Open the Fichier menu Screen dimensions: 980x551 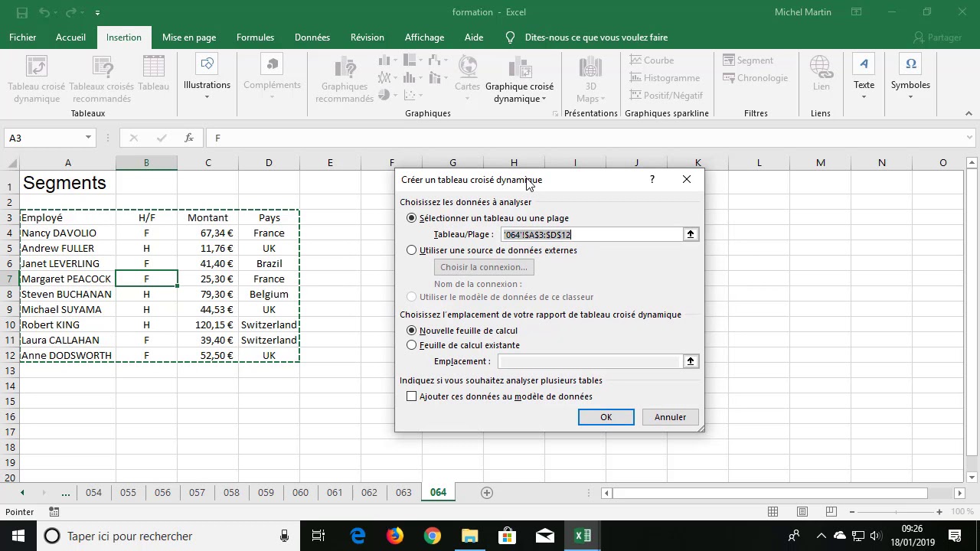pyautogui.click(x=23, y=37)
